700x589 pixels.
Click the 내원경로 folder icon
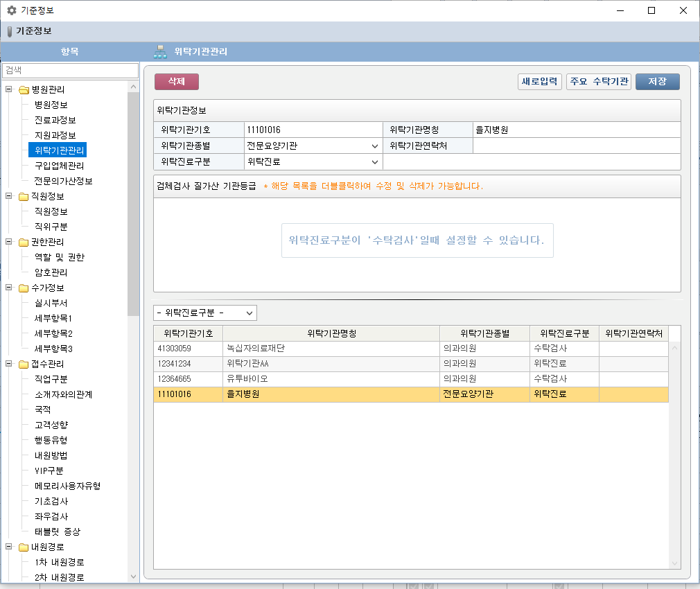(24, 547)
